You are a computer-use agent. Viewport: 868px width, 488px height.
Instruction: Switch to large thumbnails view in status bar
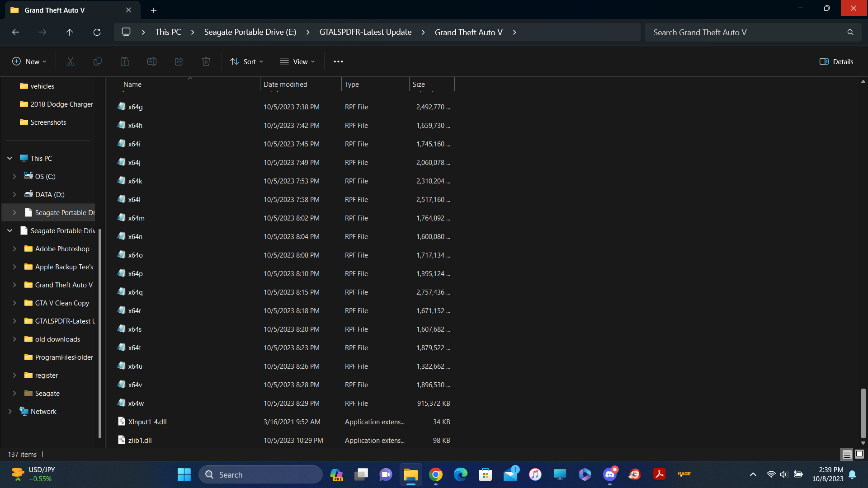click(x=859, y=454)
